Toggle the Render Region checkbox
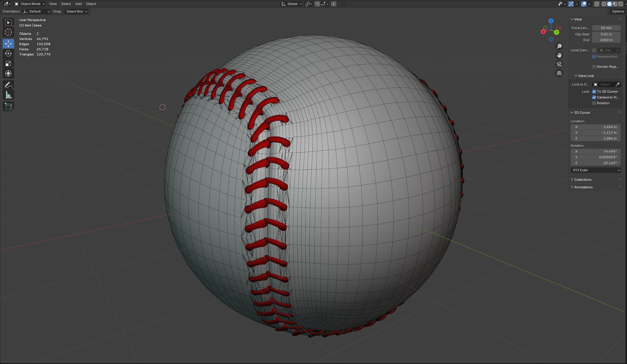The height and width of the screenshot is (364, 627). (594, 67)
